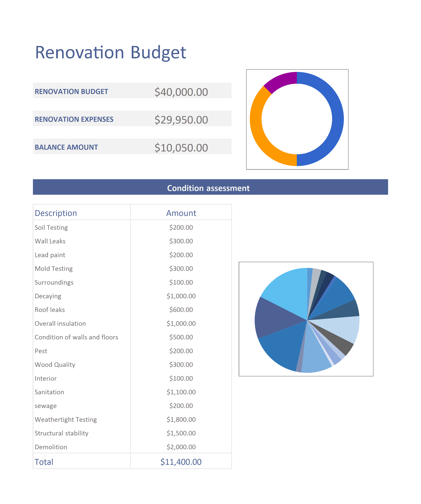Click the $300.00 Mold Testing amount
The image size is (421, 504).
(x=181, y=269)
